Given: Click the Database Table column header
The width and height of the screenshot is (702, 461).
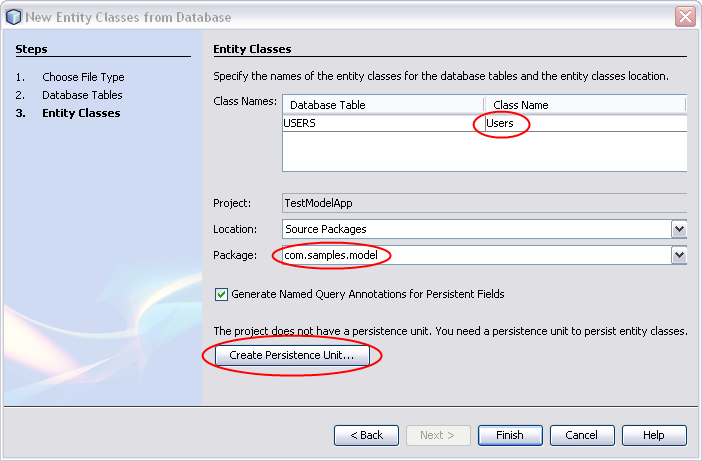Looking at the screenshot, I should (384, 105).
